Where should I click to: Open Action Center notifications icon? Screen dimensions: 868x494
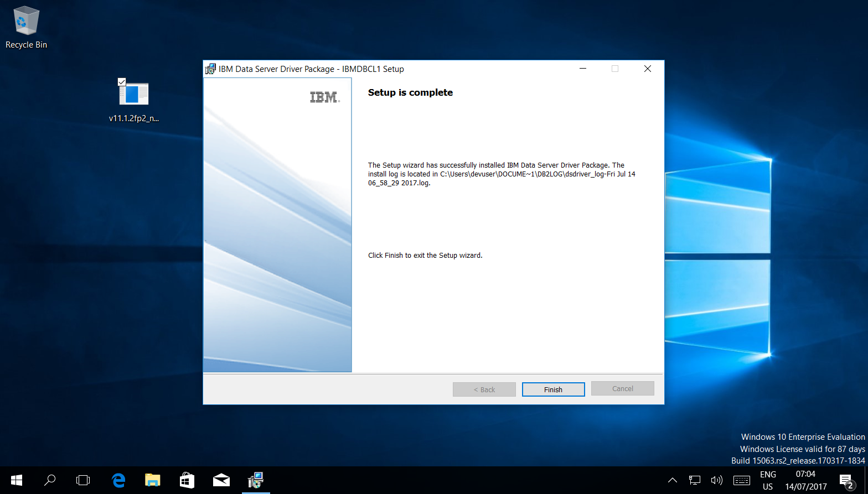[x=847, y=480]
